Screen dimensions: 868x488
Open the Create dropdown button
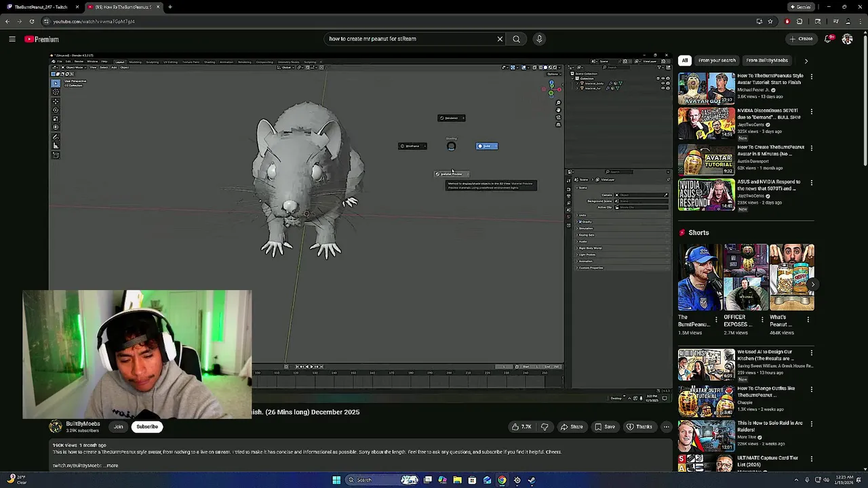(x=802, y=39)
